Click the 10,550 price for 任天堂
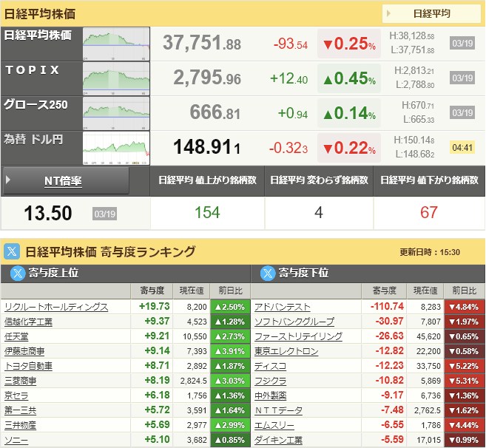 (x=195, y=336)
